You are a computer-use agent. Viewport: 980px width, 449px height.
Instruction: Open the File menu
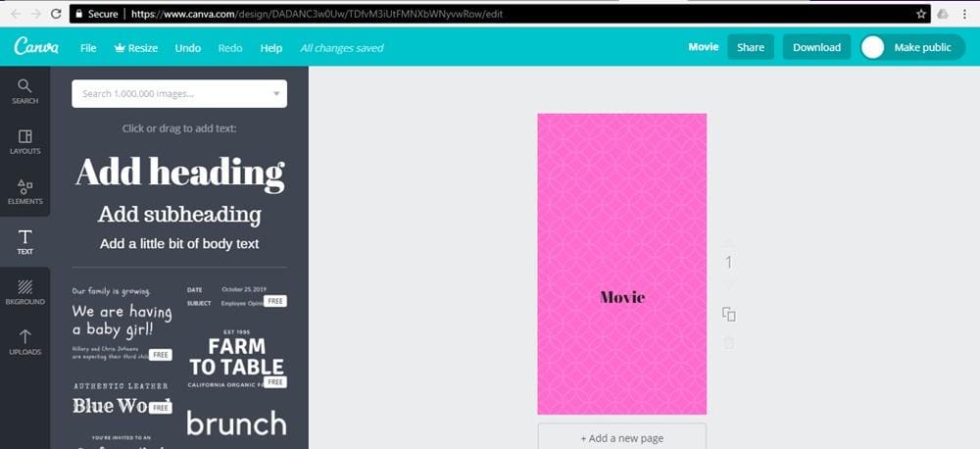click(x=88, y=47)
